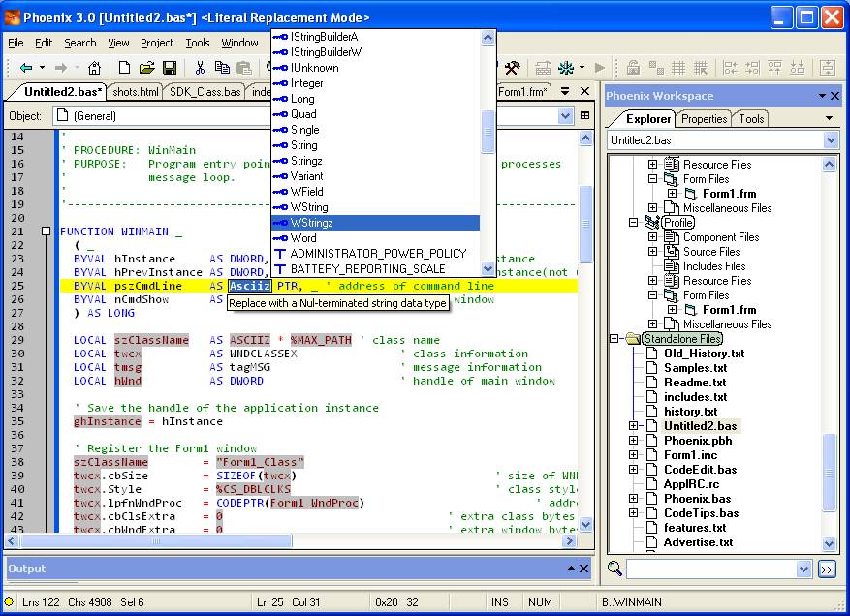Viewport: 850px width, 616px height.
Task: Click the Paste clipboard icon
Action: [244, 68]
